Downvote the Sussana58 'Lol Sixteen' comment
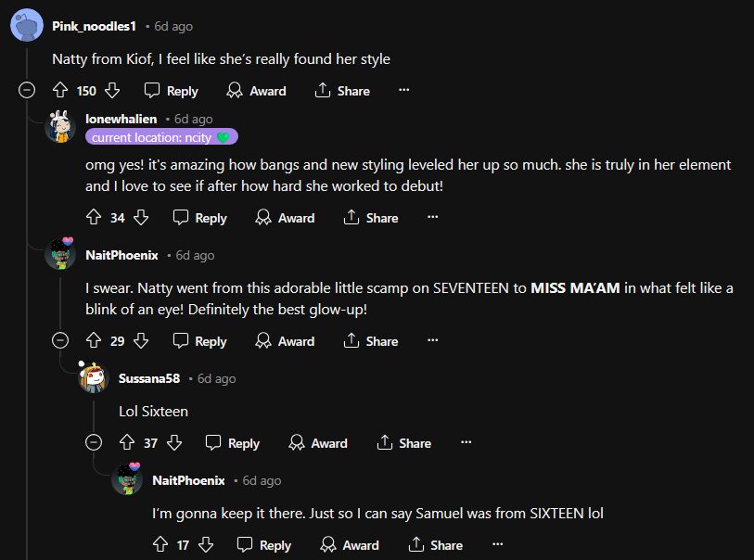 [174, 443]
